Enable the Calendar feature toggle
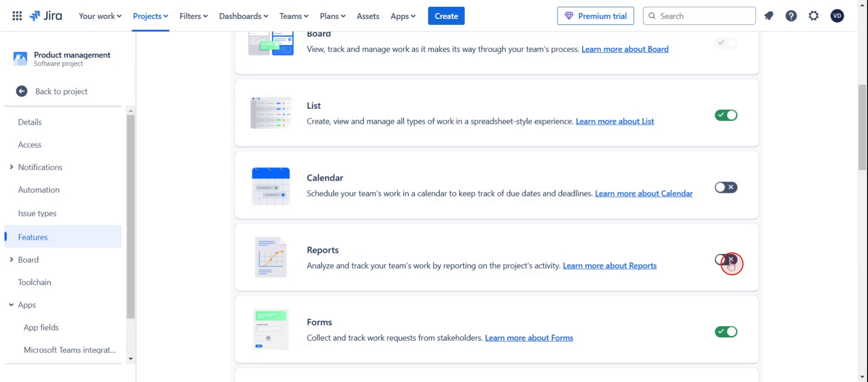868x382 pixels. [x=726, y=187]
